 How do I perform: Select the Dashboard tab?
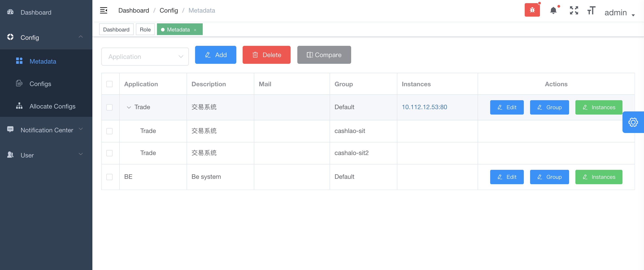tap(117, 29)
